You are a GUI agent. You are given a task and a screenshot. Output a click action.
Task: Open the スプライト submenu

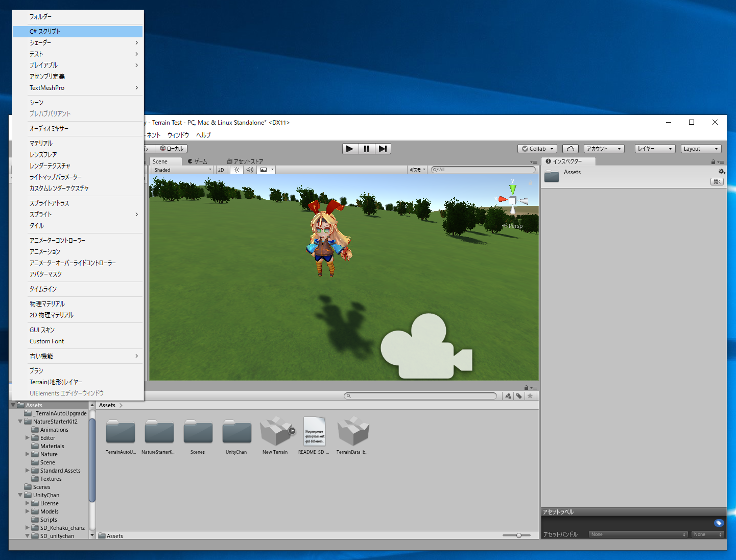(78, 215)
